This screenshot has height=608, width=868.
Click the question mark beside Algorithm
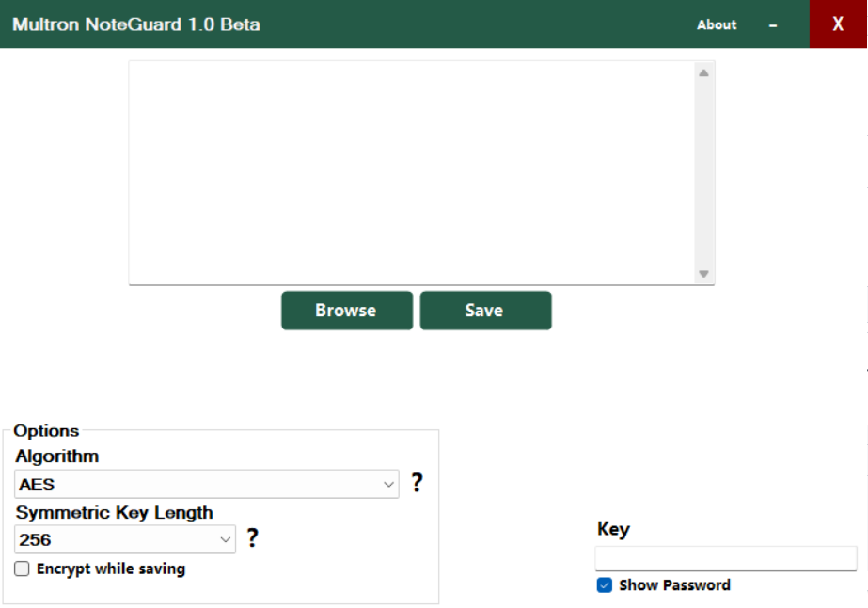[417, 484]
